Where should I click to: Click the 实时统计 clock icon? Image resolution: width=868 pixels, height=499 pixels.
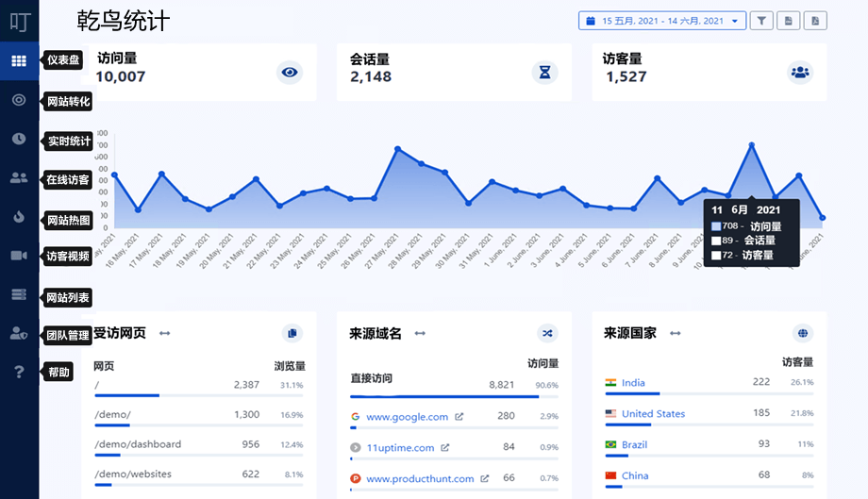[19, 139]
